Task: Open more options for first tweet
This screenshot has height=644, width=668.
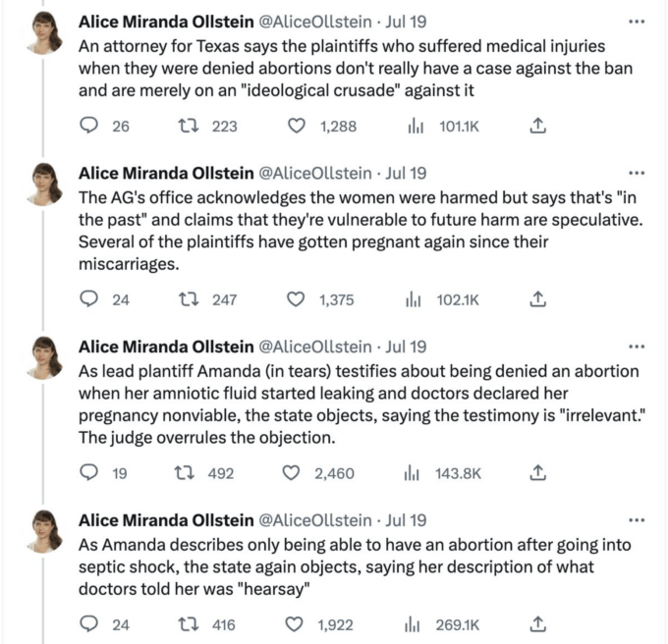Action: coord(637,22)
